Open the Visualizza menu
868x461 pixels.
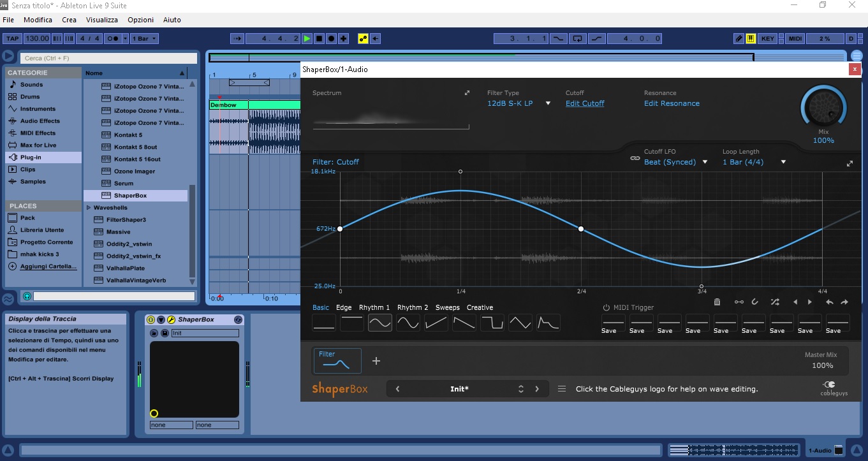(x=102, y=20)
